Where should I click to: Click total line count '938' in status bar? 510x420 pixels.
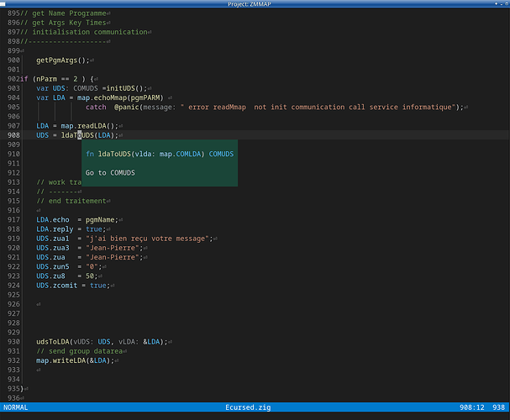point(498,407)
